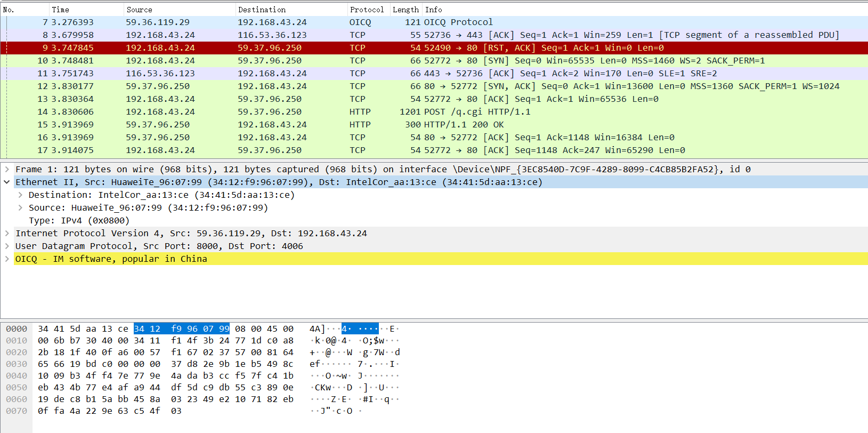Select red RST, ACK packet 9

(x=434, y=48)
